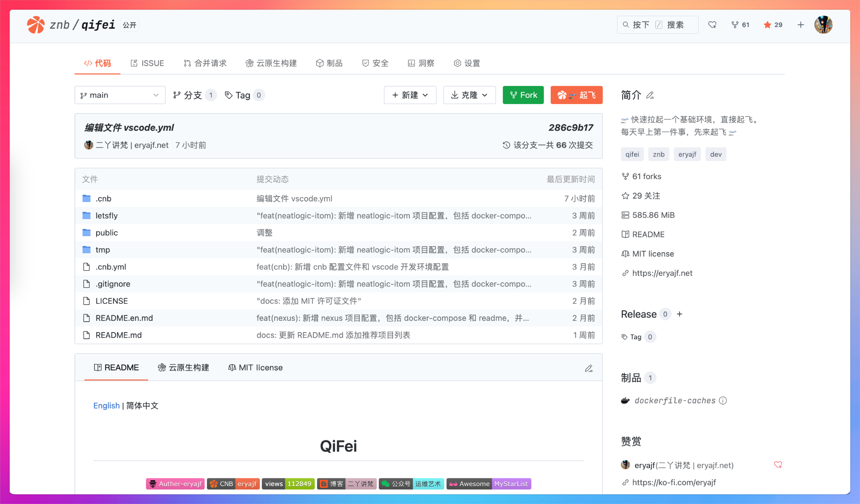Focus the 搜索 search field
Image resolution: width=860 pixels, height=504 pixels.
[658, 25]
